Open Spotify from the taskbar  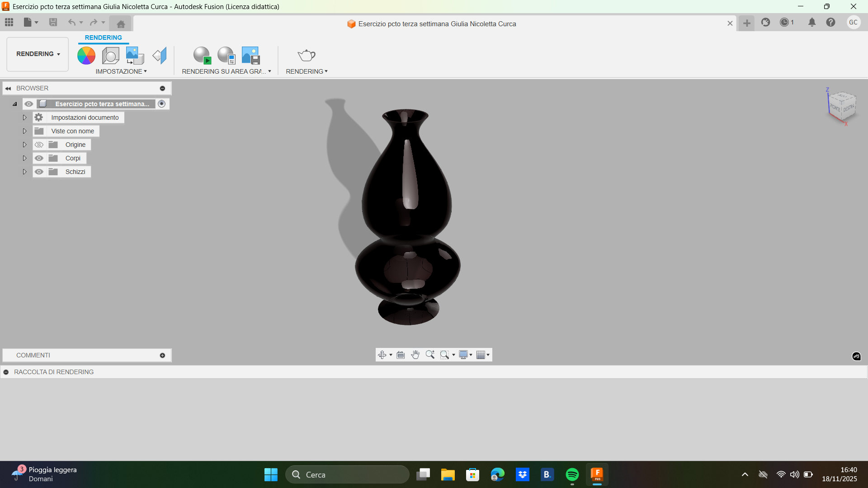pyautogui.click(x=572, y=474)
